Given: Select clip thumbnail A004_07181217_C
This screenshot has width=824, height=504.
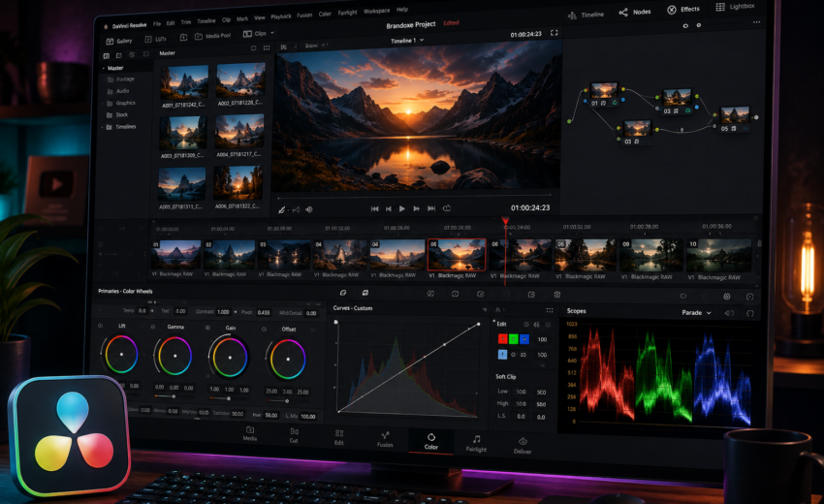Looking at the screenshot, I should click(239, 132).
